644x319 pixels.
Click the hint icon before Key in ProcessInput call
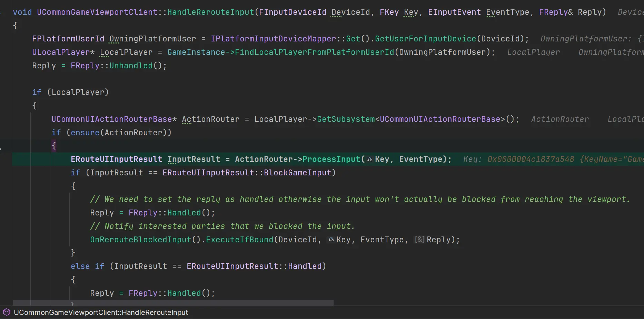click(x=370, y=159)
